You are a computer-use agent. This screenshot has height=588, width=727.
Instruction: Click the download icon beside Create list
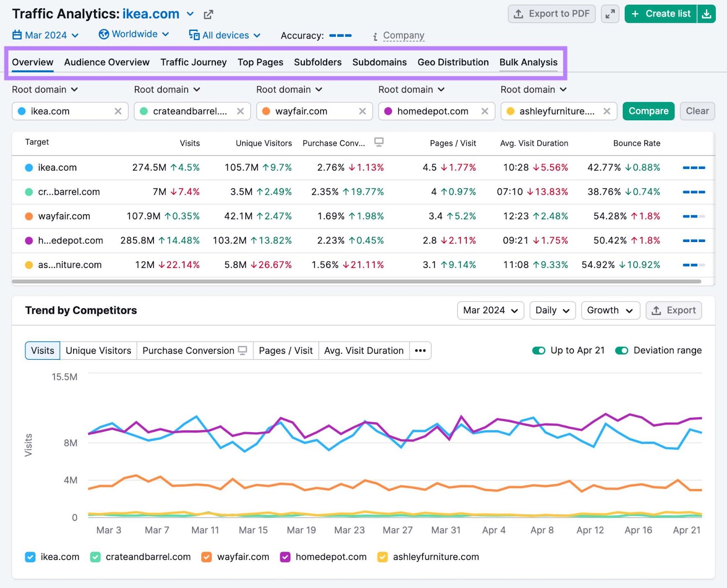pos(707,14)
